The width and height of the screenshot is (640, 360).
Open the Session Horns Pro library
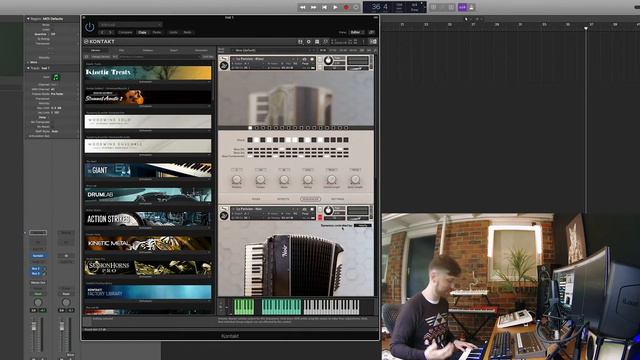[148, 267]
